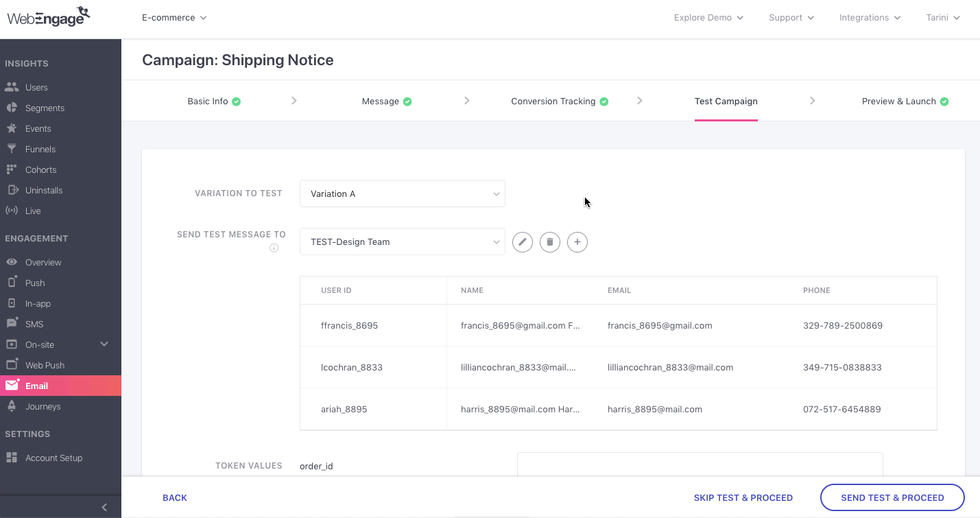
Task: Click phone 349-715-0838833
Action: click(x=842, y=367)
